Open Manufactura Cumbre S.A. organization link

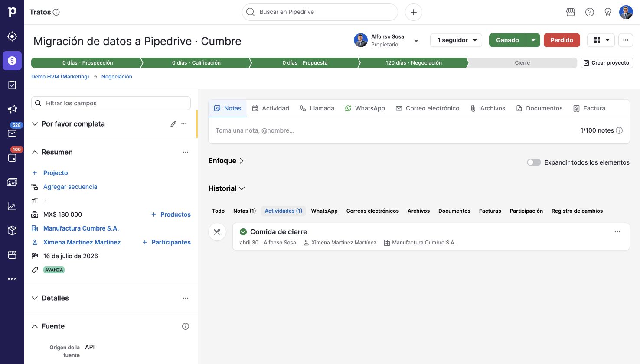pos(81,228)
